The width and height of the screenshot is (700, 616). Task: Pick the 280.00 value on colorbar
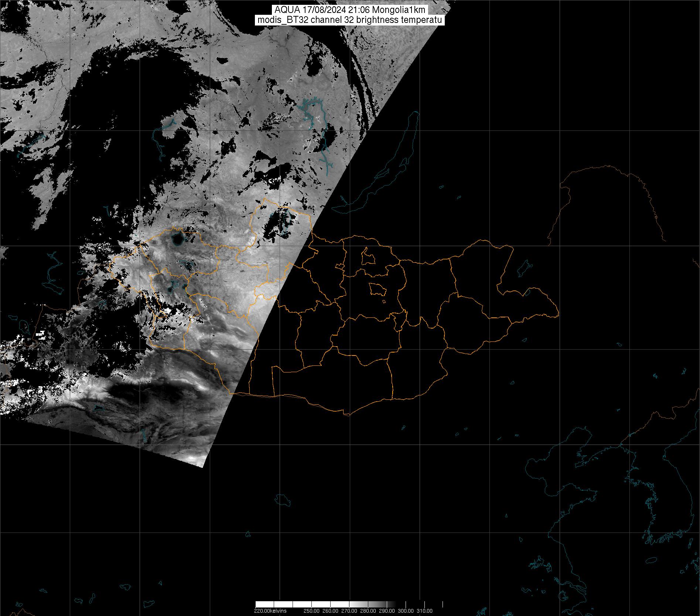[368, 611]
